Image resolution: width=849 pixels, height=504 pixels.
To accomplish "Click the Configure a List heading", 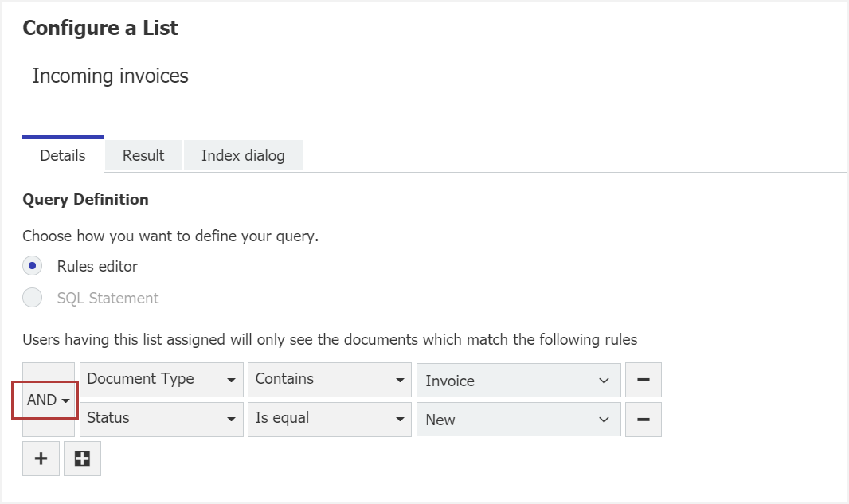I will [100, 29].
